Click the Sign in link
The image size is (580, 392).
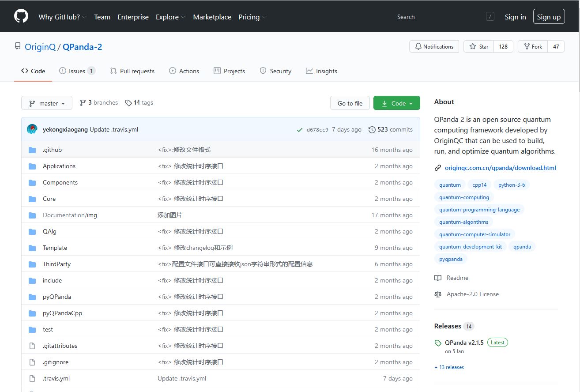515,17
